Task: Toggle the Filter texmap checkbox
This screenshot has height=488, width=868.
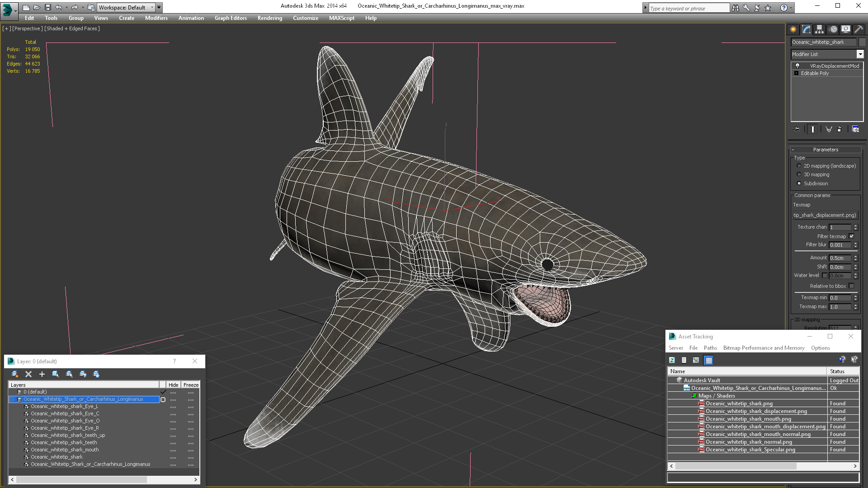Action: (851, 236)
